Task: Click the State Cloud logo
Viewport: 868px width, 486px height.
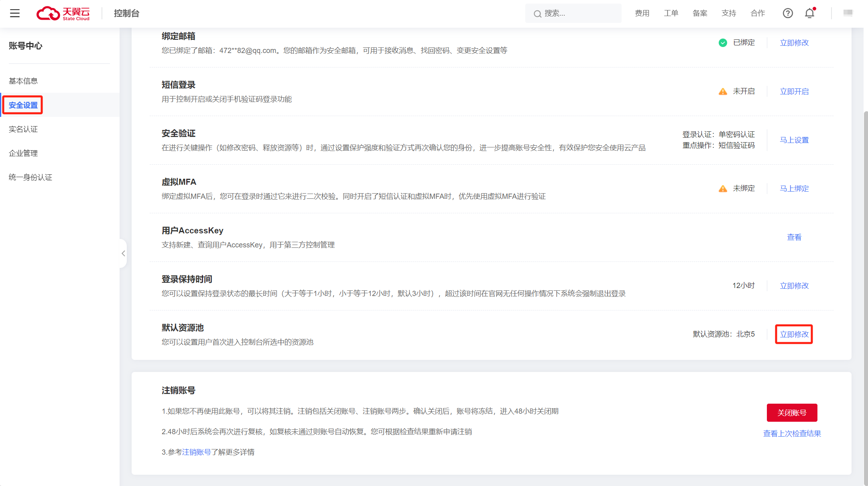Action: point(63,13)
